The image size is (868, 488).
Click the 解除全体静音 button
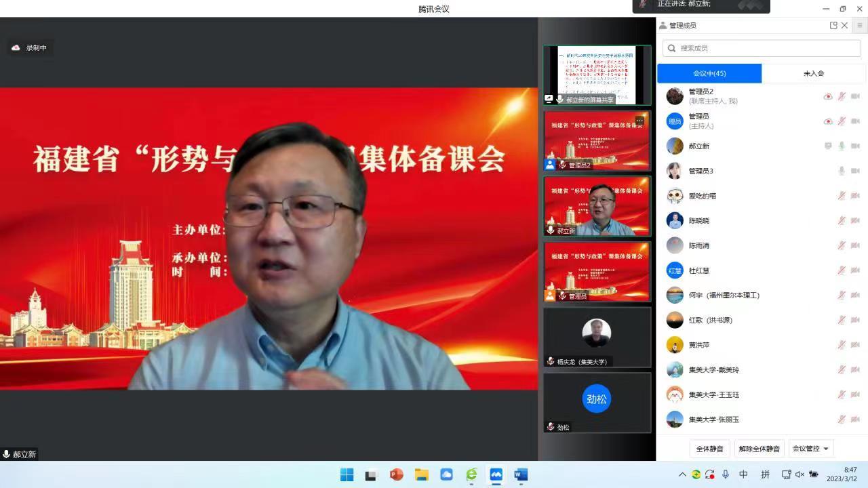(760, 448)
